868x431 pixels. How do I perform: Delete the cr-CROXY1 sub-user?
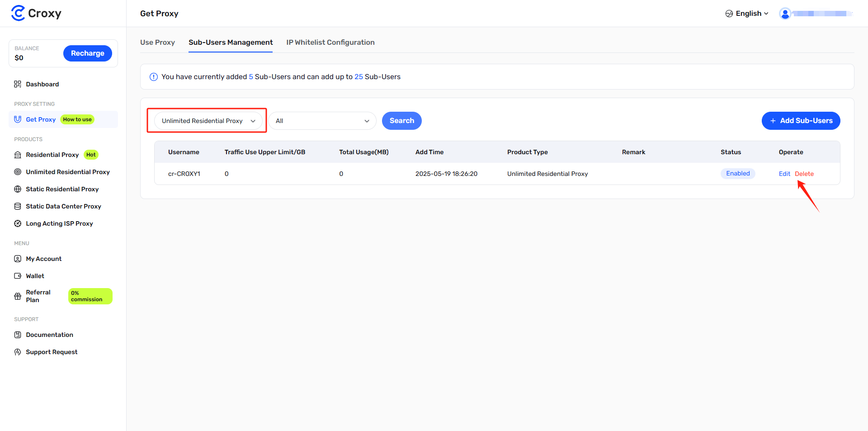[804, 174]
